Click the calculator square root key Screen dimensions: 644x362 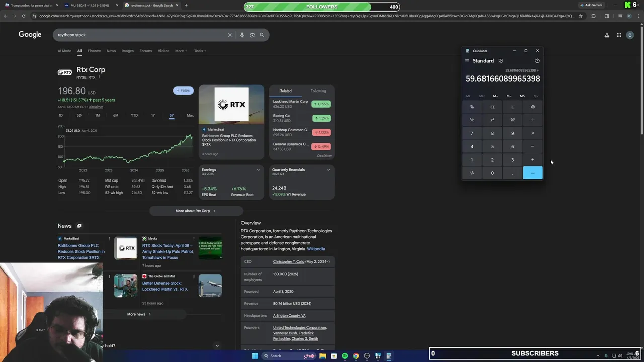pos(512,120)
